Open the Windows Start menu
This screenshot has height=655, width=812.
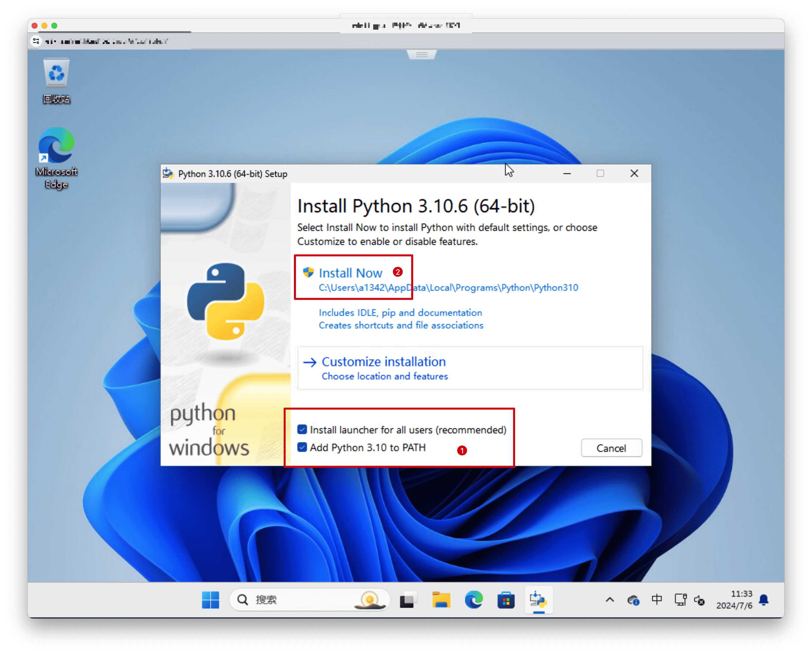210,599
